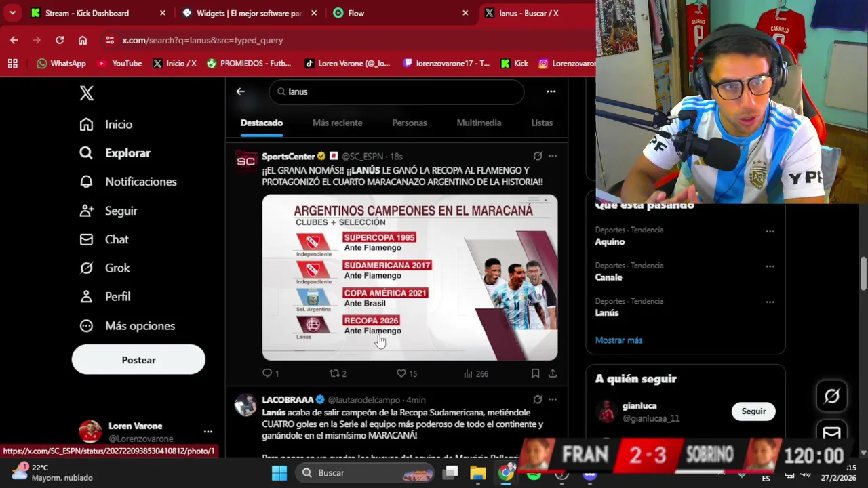
Task: Close the Flow browser tab
Action: click(465, 13)
